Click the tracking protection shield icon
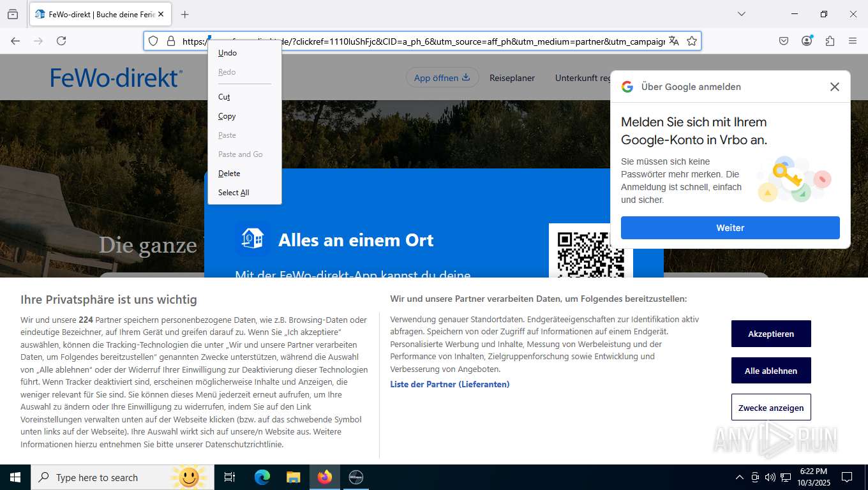868x490 pixels. (153, 41)
